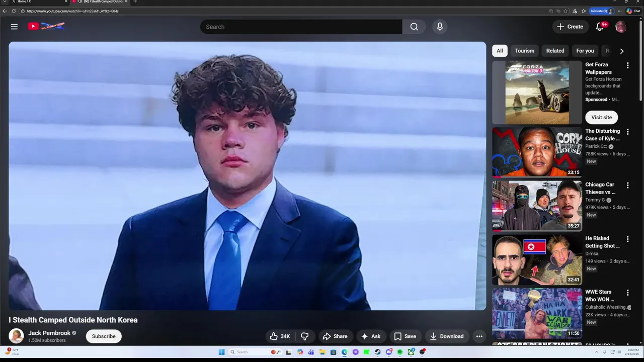Dislike the video with thumbs down
The image size is (644, 362).
pyautogui.click(x=305, y=336)
